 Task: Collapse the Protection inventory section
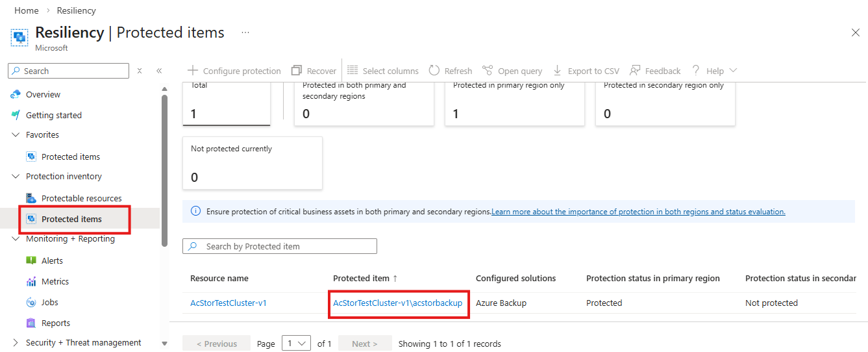(16, 177)
